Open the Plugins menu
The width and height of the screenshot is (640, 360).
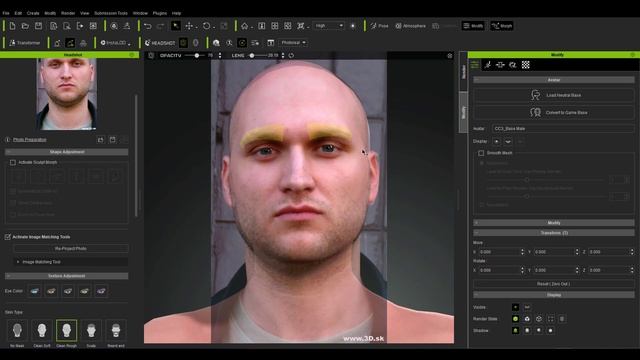tap(160, 13)
